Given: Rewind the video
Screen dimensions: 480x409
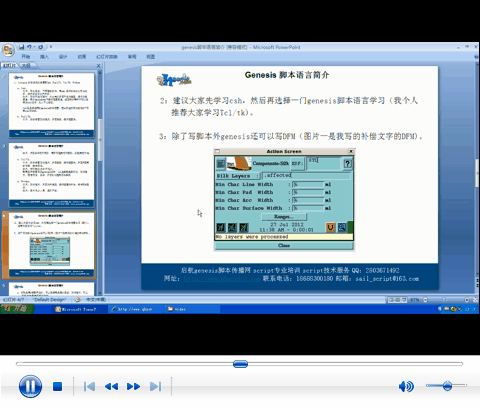Looking at the screenshot, I should pyautogui.click(x=111, y=387).
